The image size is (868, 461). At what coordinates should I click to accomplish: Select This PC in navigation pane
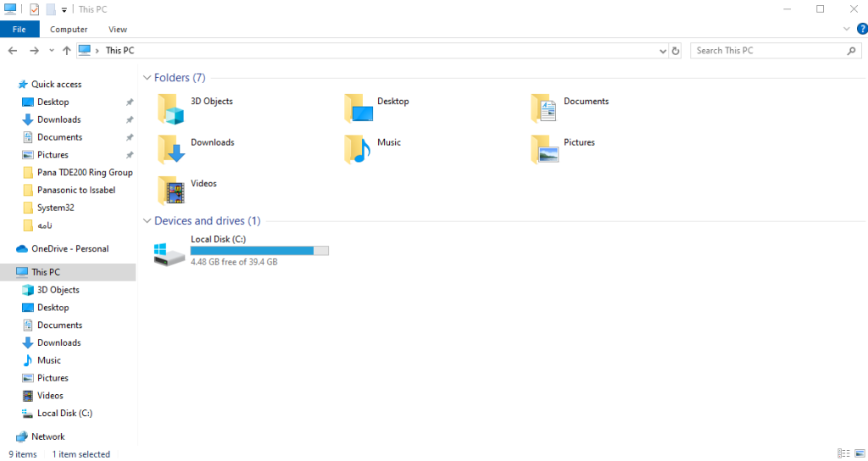68,272
